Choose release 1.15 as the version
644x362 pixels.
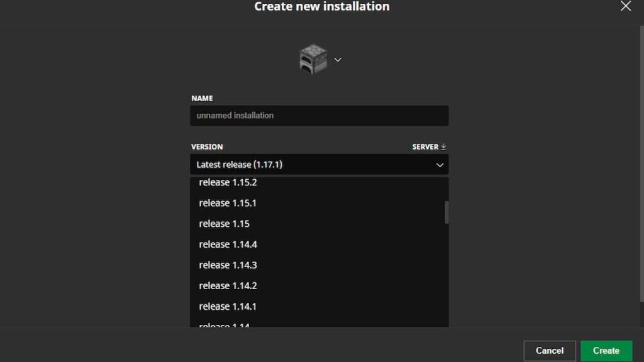pyautogui.click(x=223, y=223)
